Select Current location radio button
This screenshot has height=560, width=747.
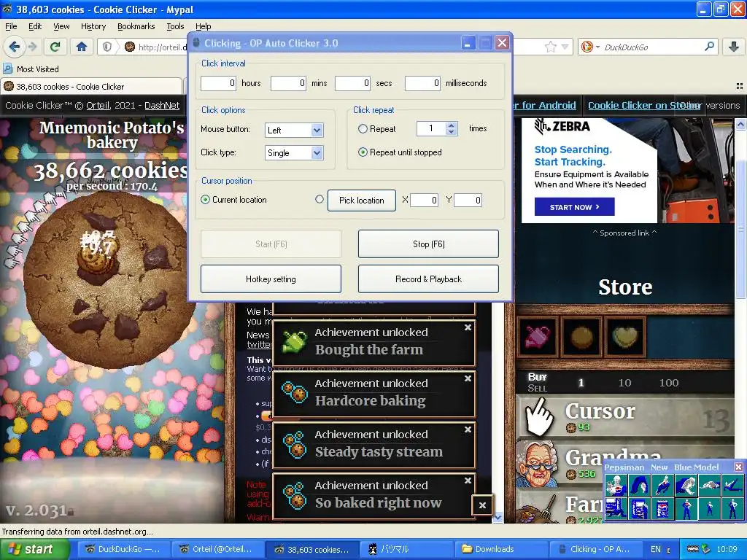[x=205, y=200]
